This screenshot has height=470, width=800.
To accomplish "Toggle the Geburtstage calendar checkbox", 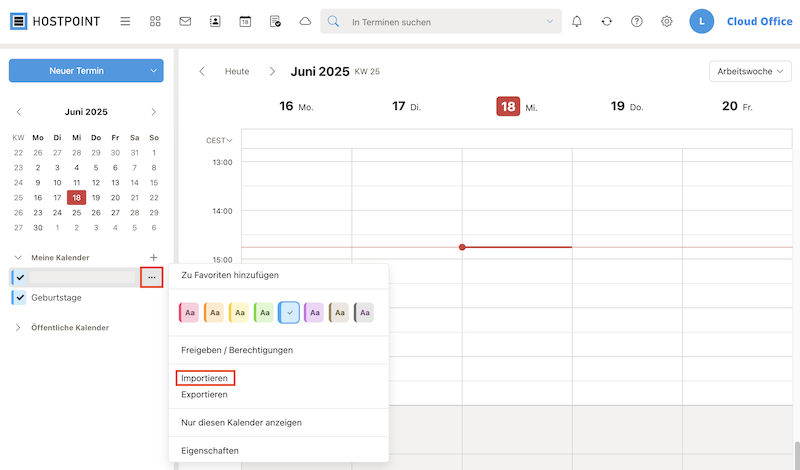I will [x=20, y=298].
